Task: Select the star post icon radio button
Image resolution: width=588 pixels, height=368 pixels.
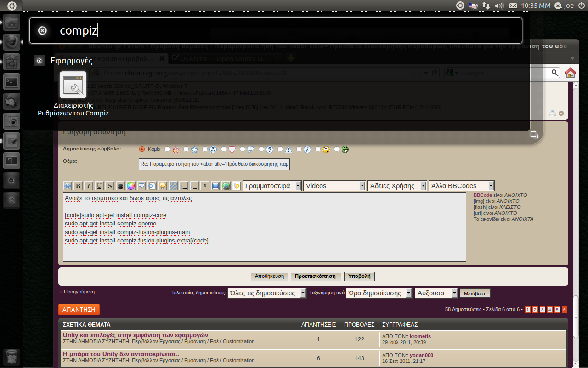Action: point(186,149)
